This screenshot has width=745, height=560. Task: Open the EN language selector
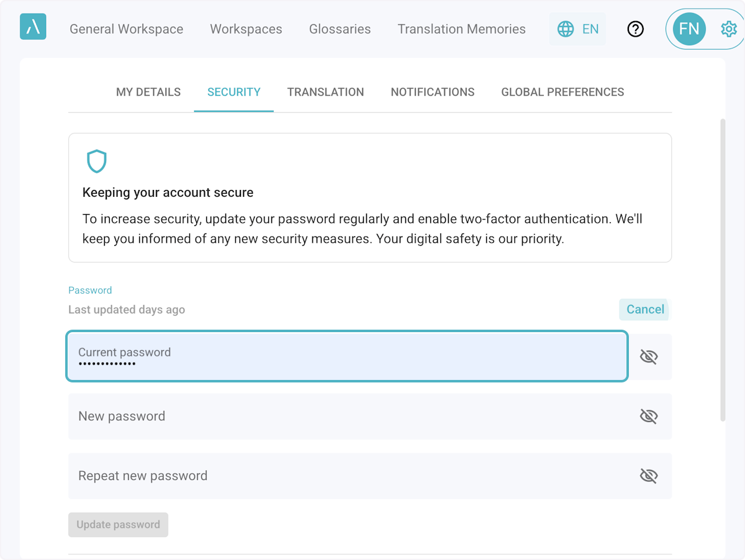click(590, 29)
